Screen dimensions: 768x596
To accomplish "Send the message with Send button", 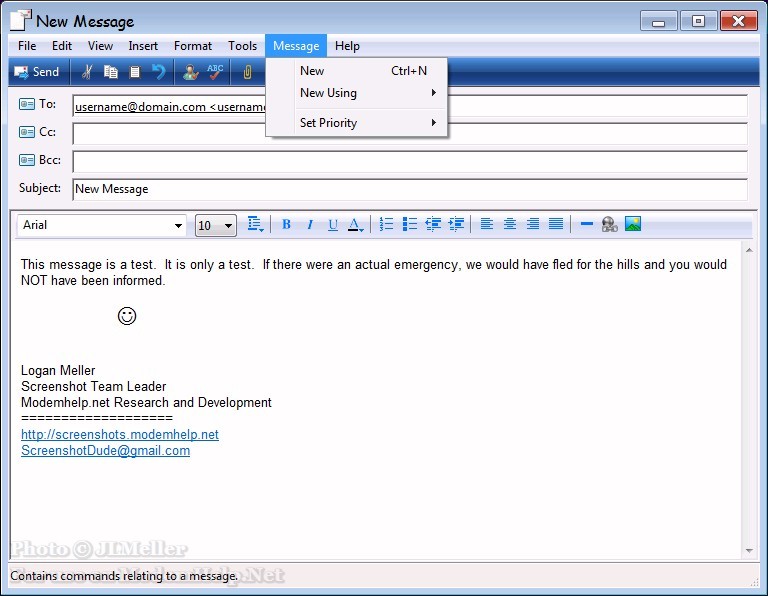I will [x=37, y=72].
